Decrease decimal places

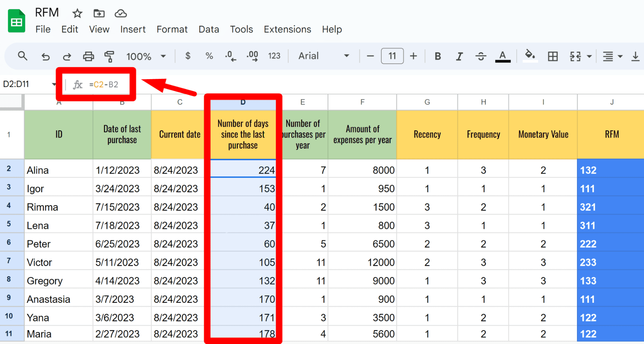click(230, 56)
